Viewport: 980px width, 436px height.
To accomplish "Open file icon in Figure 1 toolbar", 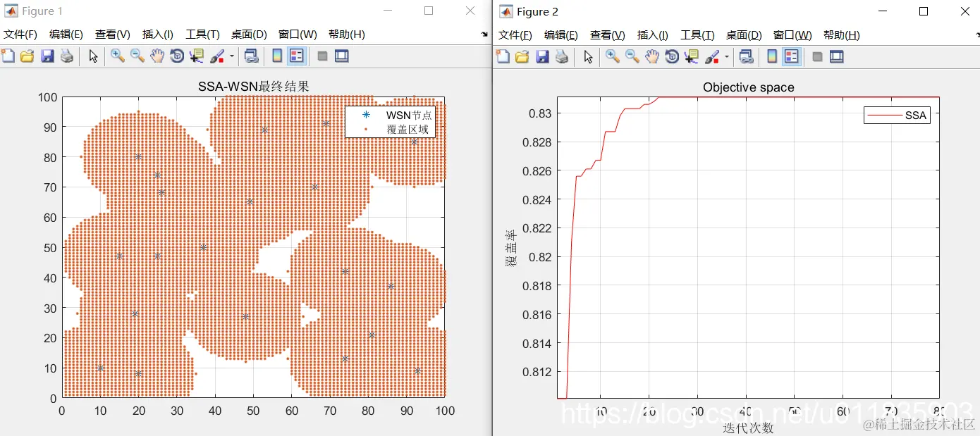I will [x=27, y=56].
